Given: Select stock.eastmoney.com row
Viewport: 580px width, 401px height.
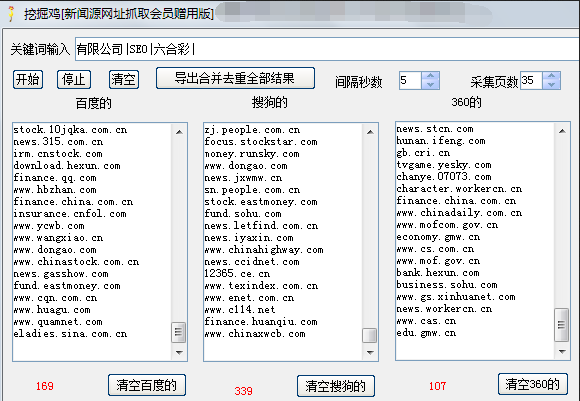Looking at the screenshot, I should point(261,202).
